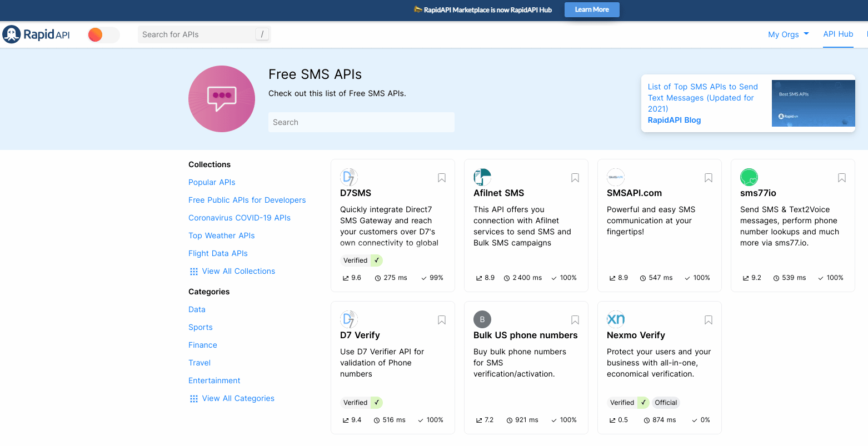The height and width of the screenshot is (446, 868).
Task: Open the Afilnet SMS API title
Action: 499,193
